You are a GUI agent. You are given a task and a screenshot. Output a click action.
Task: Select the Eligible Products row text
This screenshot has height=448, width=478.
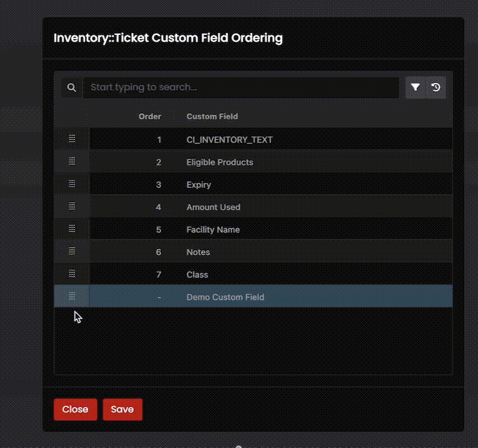(220, 162)
